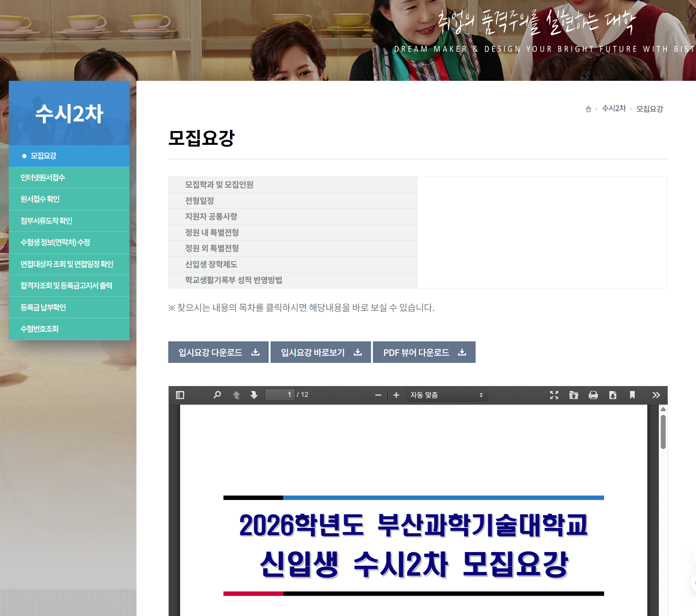Screen dimensions: 696x616
Task: Open 첨부서류도착 확인 sidebar item
Action: (x=69, y=221)
